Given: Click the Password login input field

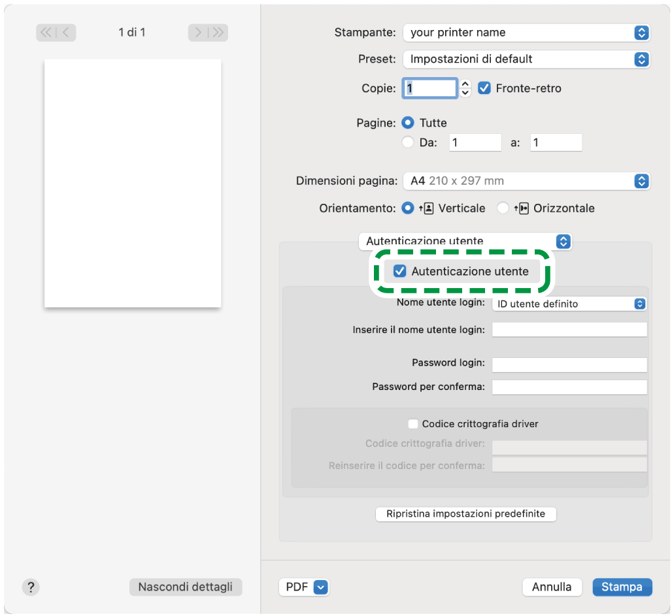Looking at the screenshot, I should coord(569,365).
